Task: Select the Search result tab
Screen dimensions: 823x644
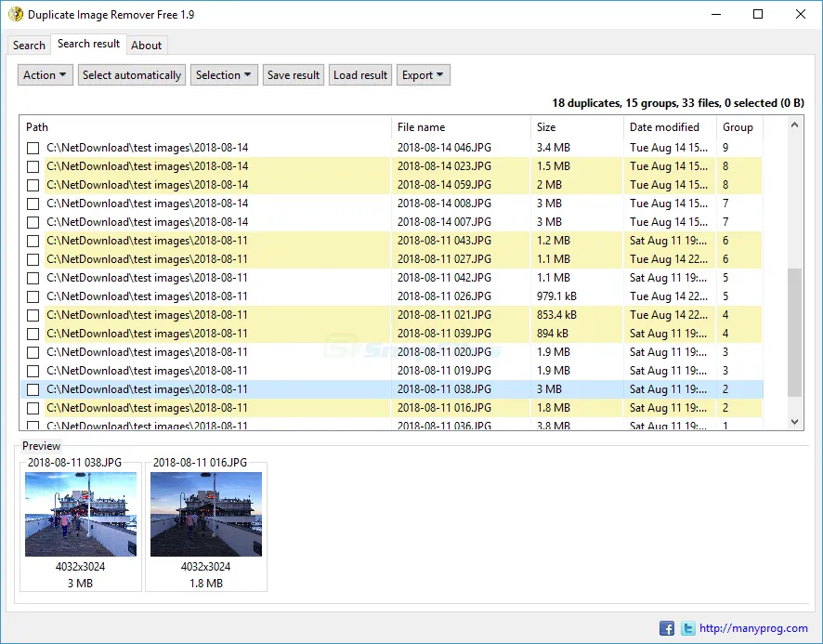Action: (x=88, y=44)
